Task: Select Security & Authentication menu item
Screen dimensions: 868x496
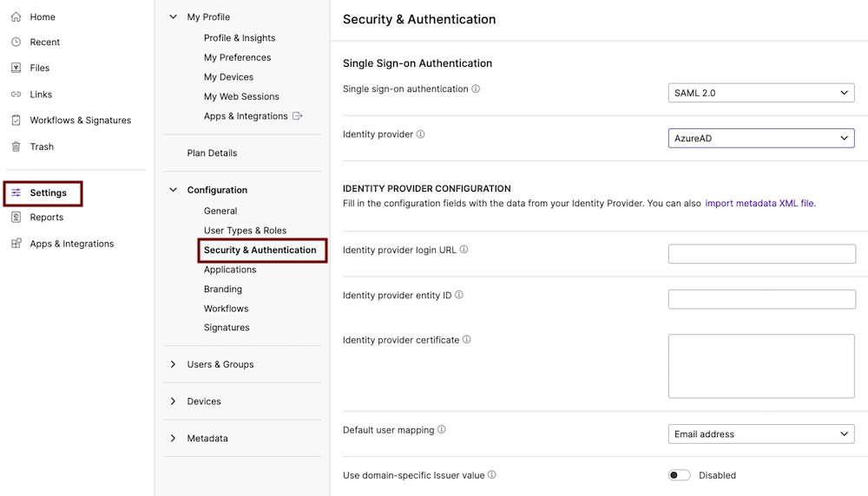Action: [260, 250]
